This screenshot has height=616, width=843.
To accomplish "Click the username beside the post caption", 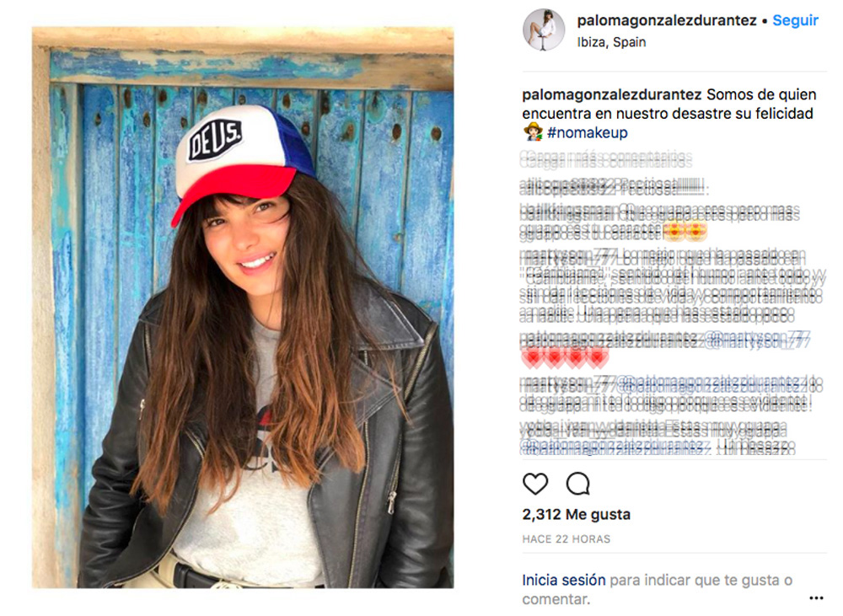I will pyautogui.click(x=612, y=94).
